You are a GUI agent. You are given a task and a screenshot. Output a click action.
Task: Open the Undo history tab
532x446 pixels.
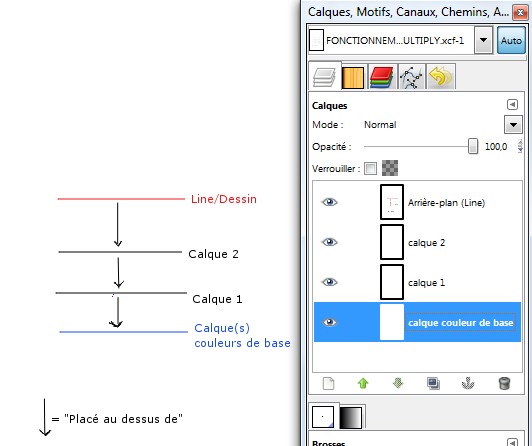[440, 77]
